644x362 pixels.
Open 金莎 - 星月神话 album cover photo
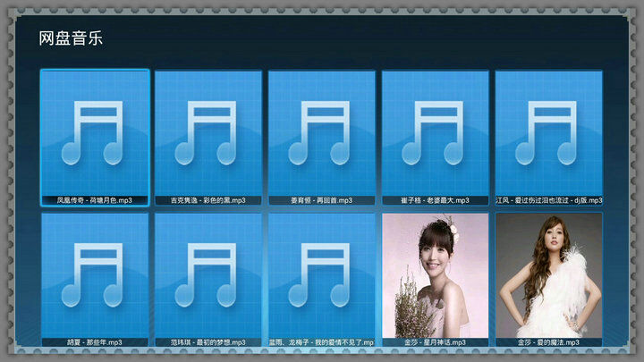pos(436,274)
